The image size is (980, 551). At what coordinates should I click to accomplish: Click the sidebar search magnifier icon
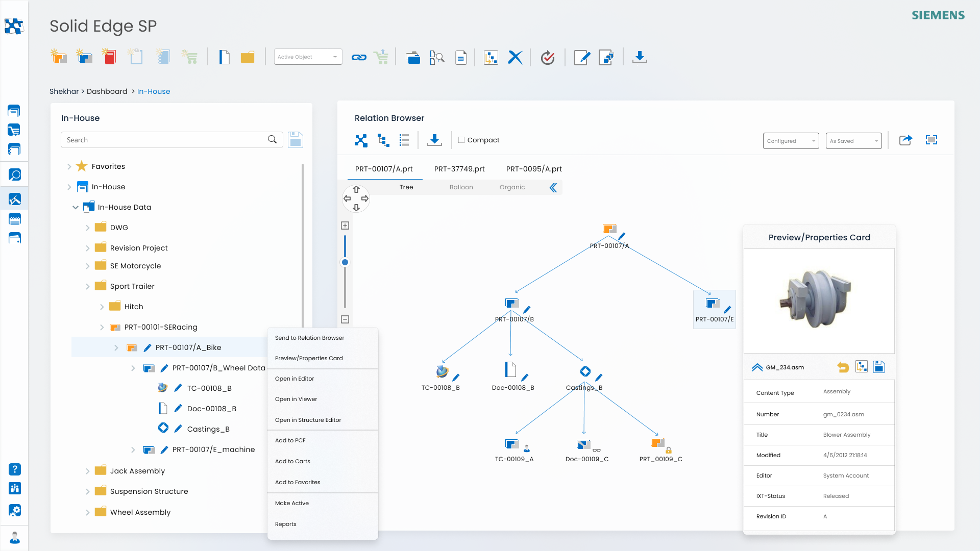(15, 175)
